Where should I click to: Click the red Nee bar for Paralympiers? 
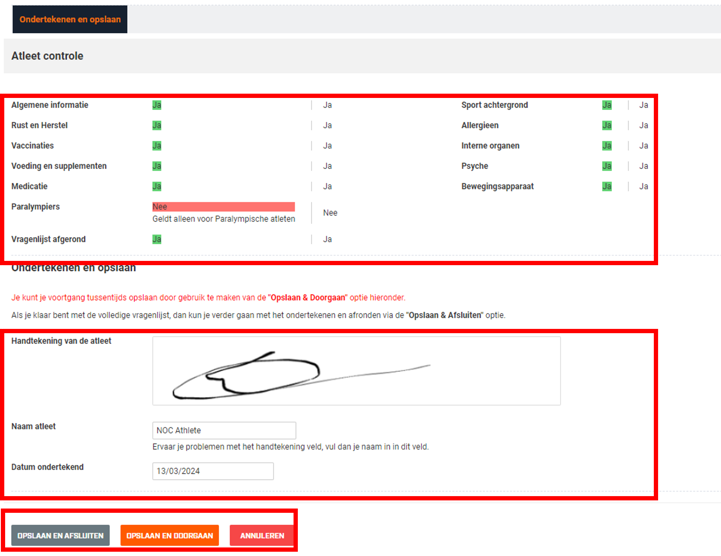[223, 206]
